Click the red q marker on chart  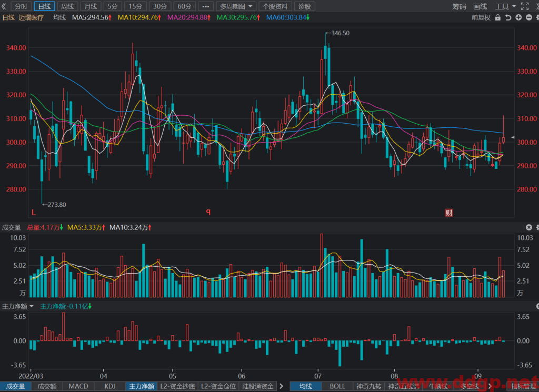pyautogui.click(x=208, y=212)
